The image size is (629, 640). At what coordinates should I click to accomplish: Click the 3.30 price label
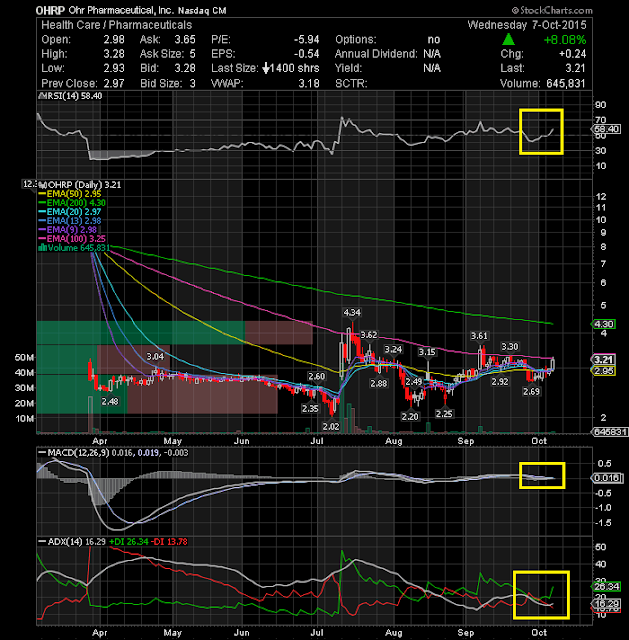509,347
